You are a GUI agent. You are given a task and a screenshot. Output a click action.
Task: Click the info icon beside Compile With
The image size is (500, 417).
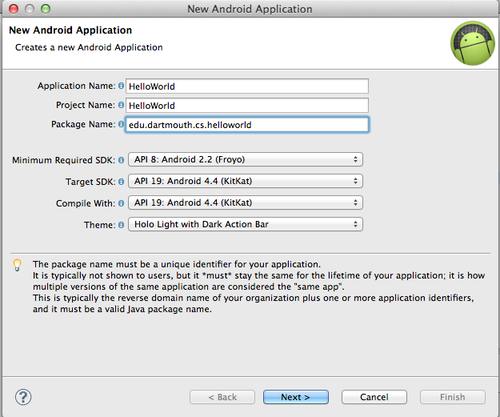pos(121,203)
